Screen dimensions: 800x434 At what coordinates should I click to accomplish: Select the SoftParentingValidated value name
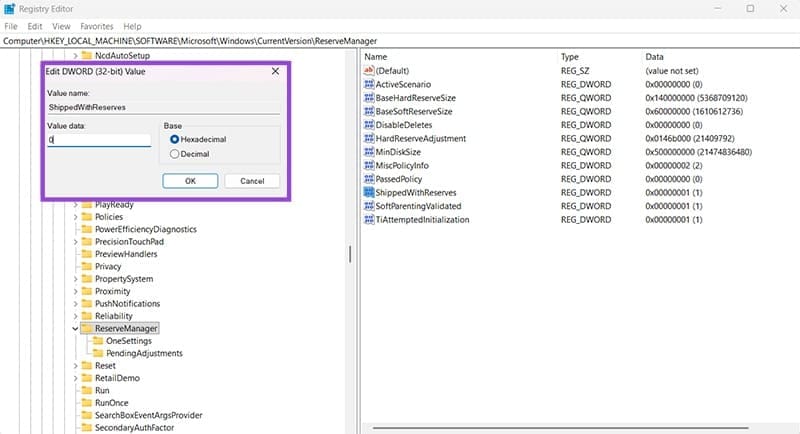click(x=418, y=206)
